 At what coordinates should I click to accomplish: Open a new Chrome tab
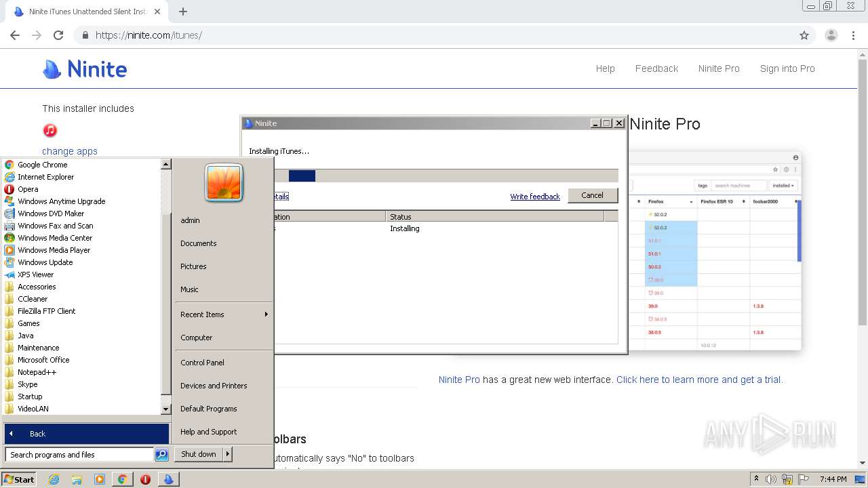point(182,12)
